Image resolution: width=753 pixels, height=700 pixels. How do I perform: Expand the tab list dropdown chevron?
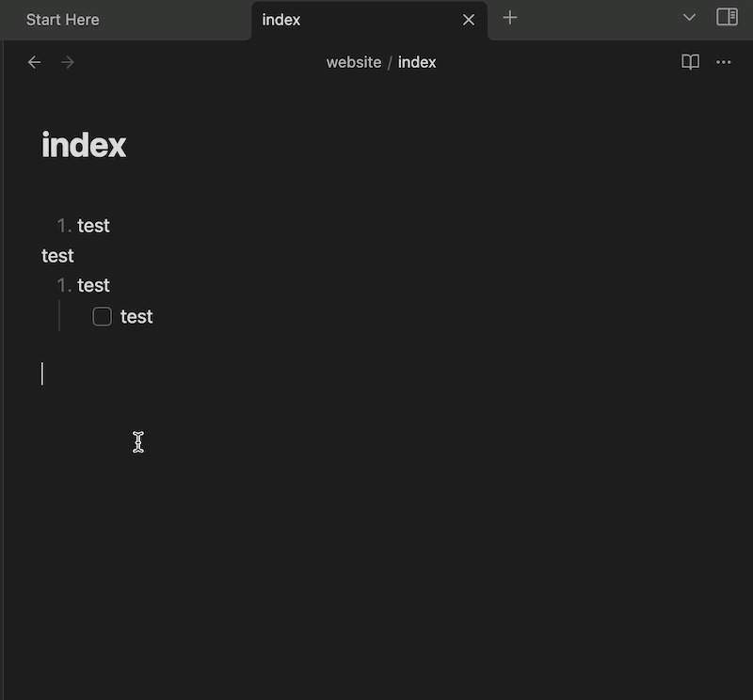pos(689,18)
